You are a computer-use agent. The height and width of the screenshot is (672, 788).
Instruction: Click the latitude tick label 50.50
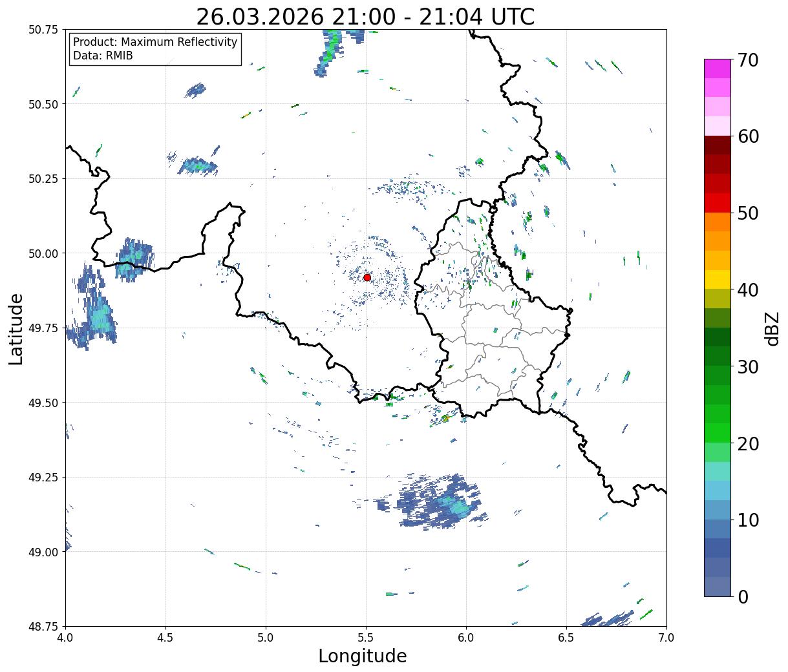pyautogui.click(x=43, y=104)
